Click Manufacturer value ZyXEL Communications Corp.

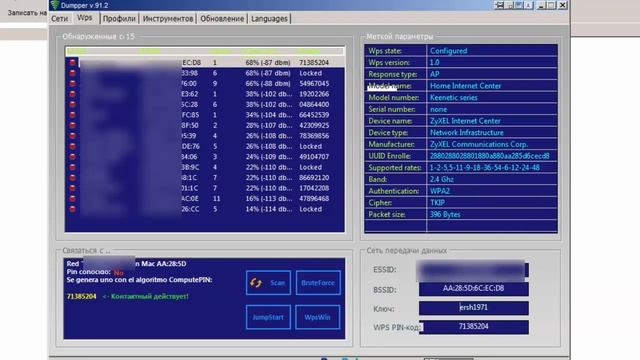(479, 144)
